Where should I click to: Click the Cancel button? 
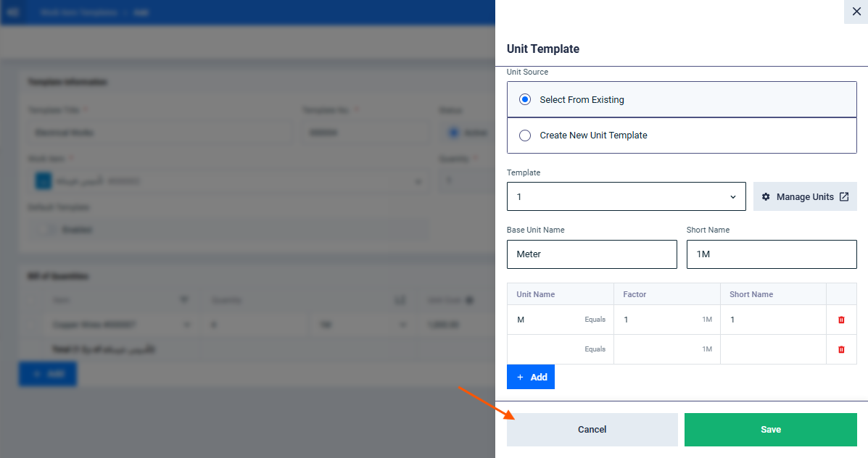592,430
